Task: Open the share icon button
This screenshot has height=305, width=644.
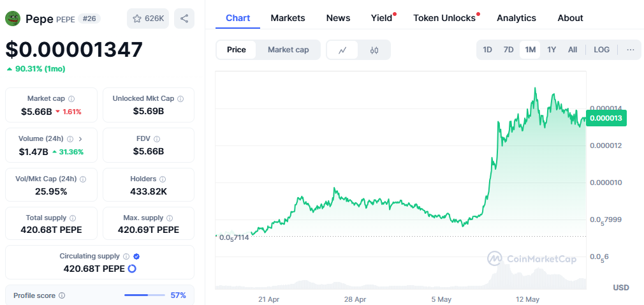Action: [184, 19]
